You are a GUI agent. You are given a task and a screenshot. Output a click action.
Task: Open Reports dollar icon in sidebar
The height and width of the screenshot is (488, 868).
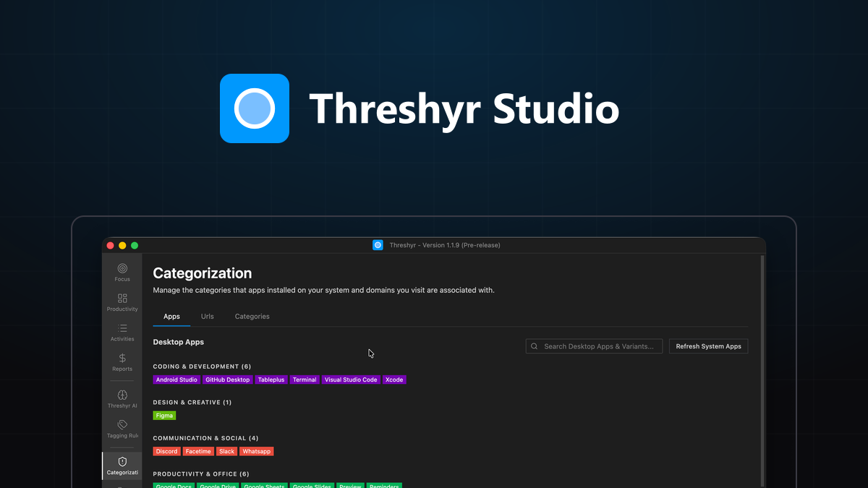pos(122,362)
